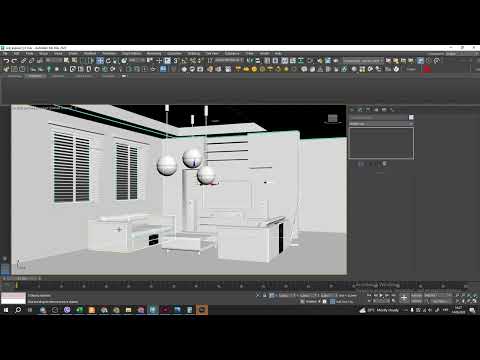Click the Go to Start playback button
480x360 pixels.
tap(369, 295)
